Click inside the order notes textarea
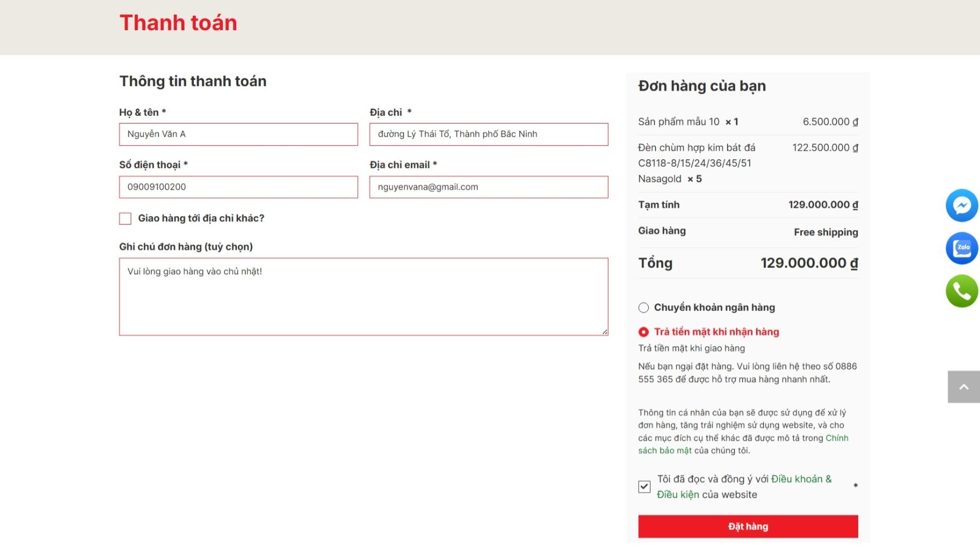Image resolution: width=980 pixels, height=553 pixels. click(364, 297)
